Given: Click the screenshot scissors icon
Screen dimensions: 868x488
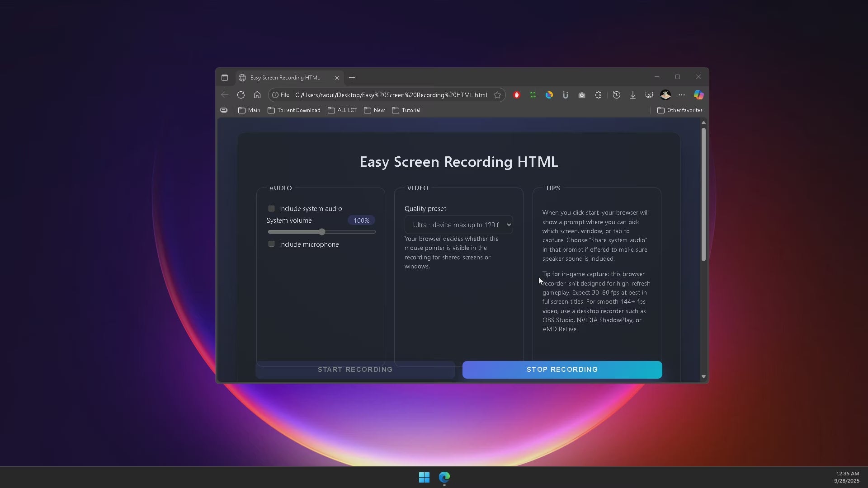Looking at the screenshot, I should pos(649,95).
